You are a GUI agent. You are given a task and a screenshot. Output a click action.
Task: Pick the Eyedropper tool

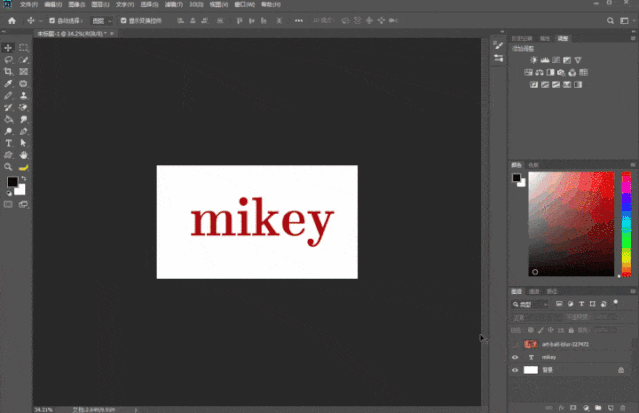tap(8, 84)
